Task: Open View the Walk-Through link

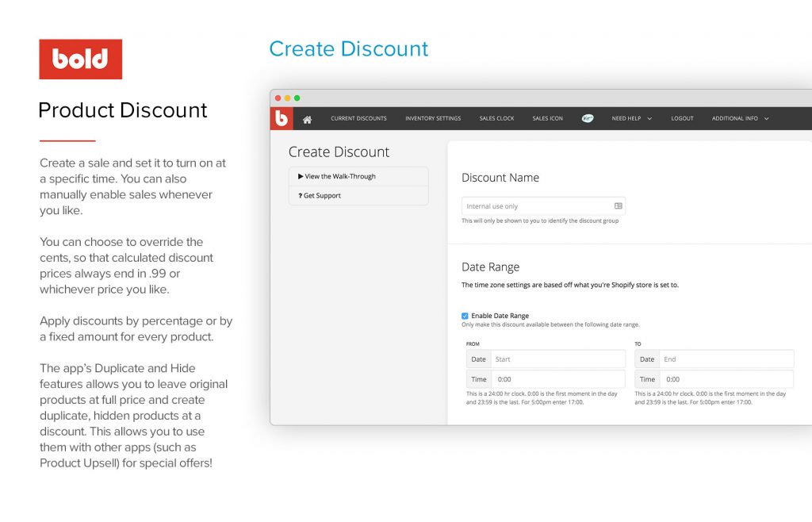Action: pos(358,177)
